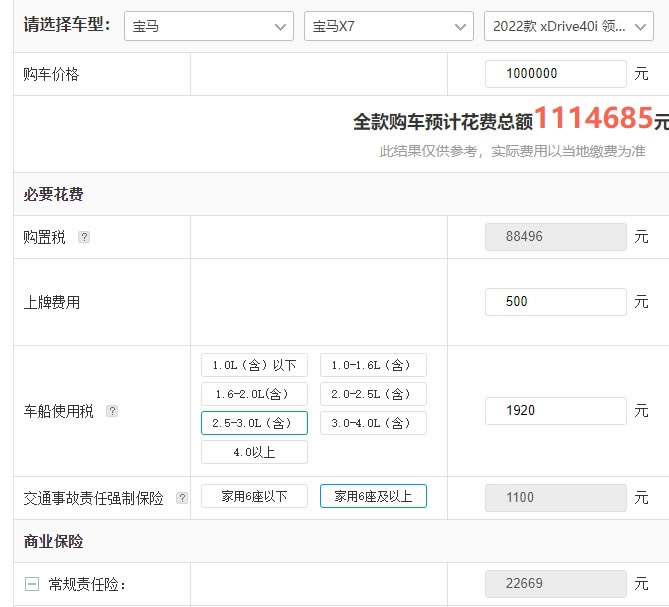Click the 交强险 value 1100 field
This screenshot has height=607, width=669.
click(556, 498)
